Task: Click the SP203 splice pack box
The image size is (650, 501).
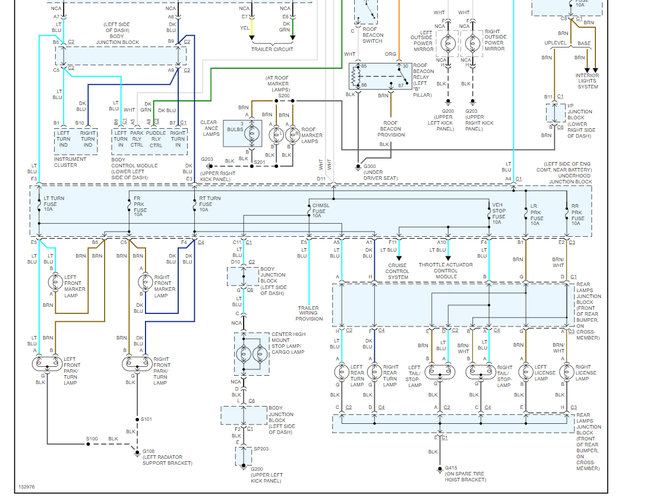Action: pyautogui.click(x=243, y=456)
